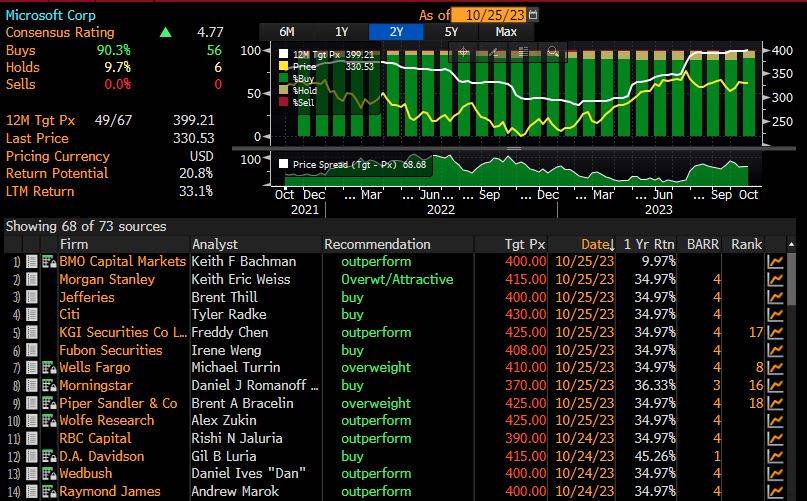This screenshot has height=501, width=807.
Task: Show the performance chart icon for D.A. Davidson row
Action: (775, 456)
